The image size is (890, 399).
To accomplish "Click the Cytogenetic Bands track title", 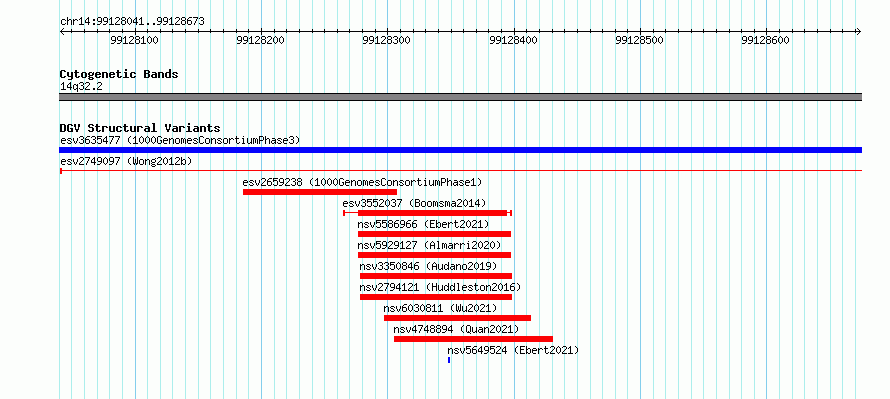I will tap(119, 74).
